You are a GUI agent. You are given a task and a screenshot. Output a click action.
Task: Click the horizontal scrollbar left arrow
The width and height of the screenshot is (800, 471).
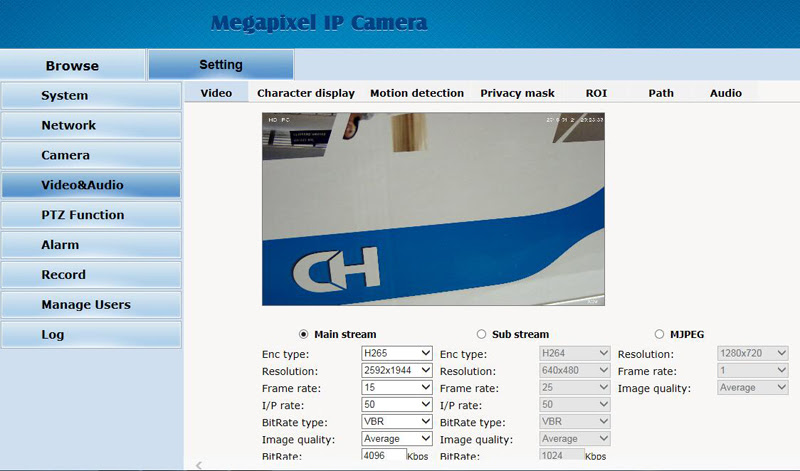coord(199,465)
